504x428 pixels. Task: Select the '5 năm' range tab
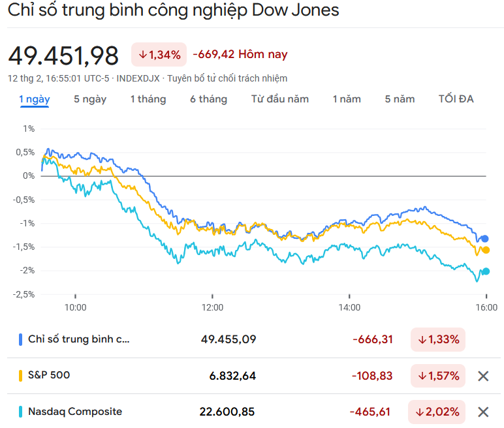pos(400,99)
